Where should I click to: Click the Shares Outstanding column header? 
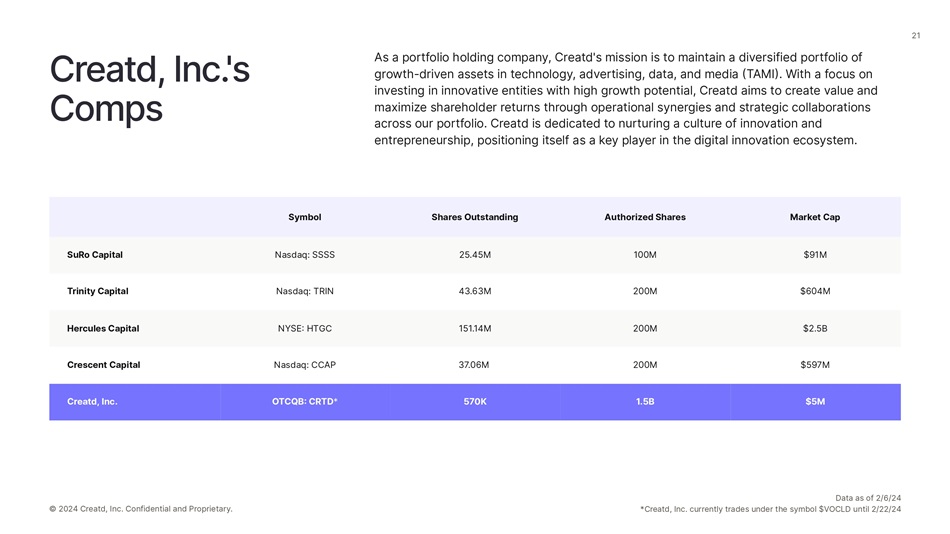475,217
